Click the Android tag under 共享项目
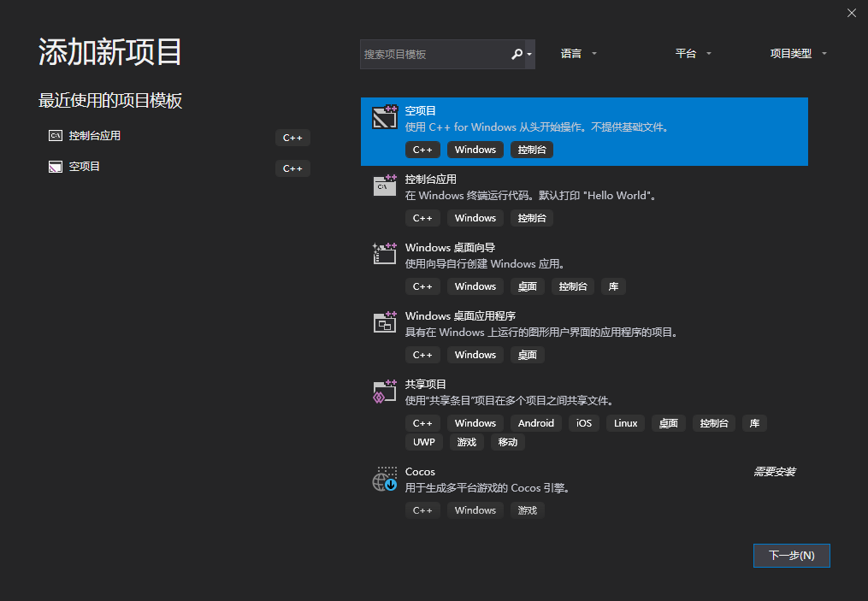This screenshot has height=601, width=868. (535, 423)
